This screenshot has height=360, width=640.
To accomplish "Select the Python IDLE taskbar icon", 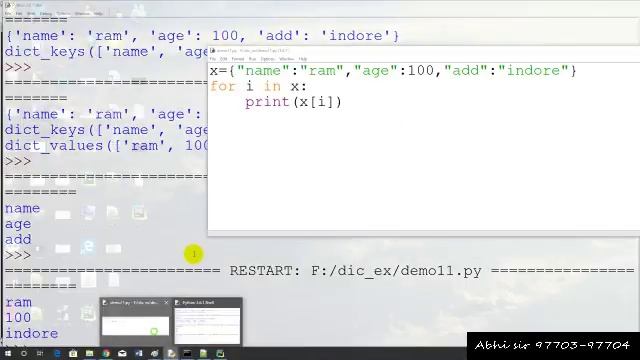I will (x=171, y=353).
